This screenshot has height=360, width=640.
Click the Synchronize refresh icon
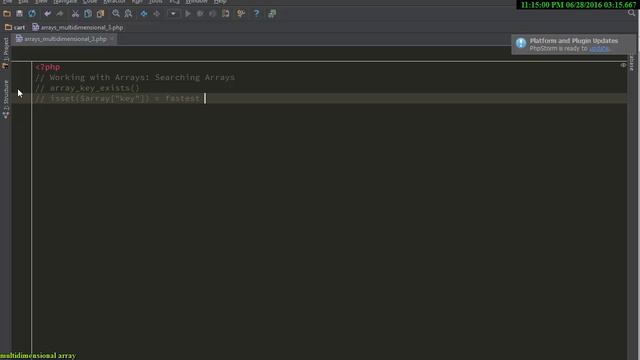point(32,13)
